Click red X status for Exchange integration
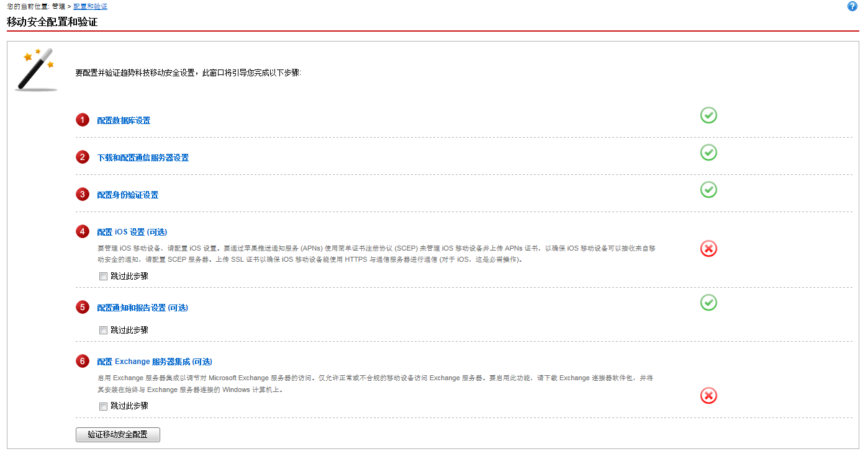 tap(708, 396)
